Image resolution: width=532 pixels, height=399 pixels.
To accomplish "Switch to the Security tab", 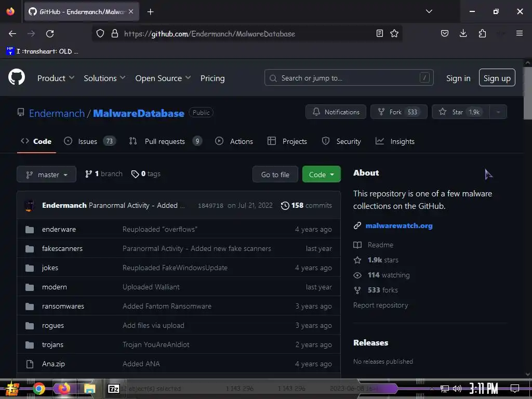I will click(341, 141).
